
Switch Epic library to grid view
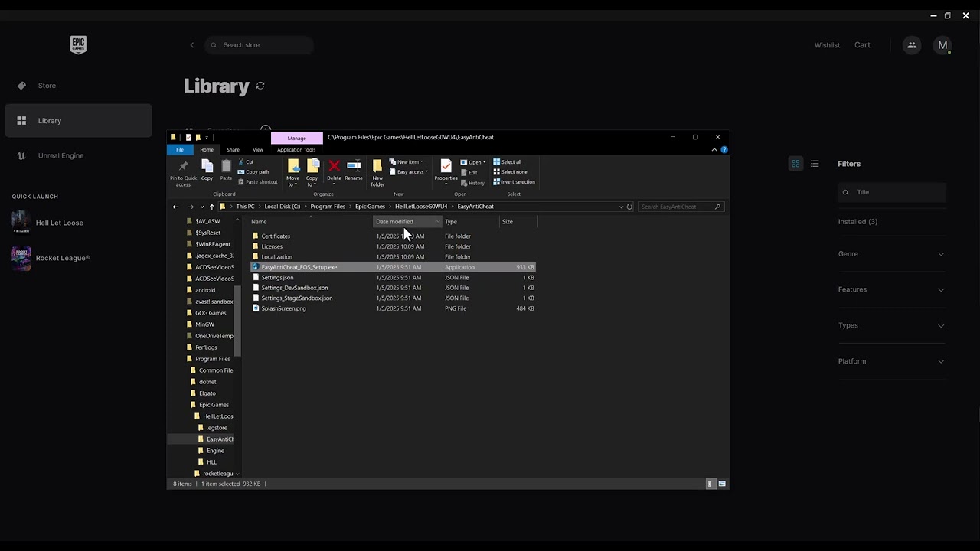pyautogui.click(x=795, y=164)
